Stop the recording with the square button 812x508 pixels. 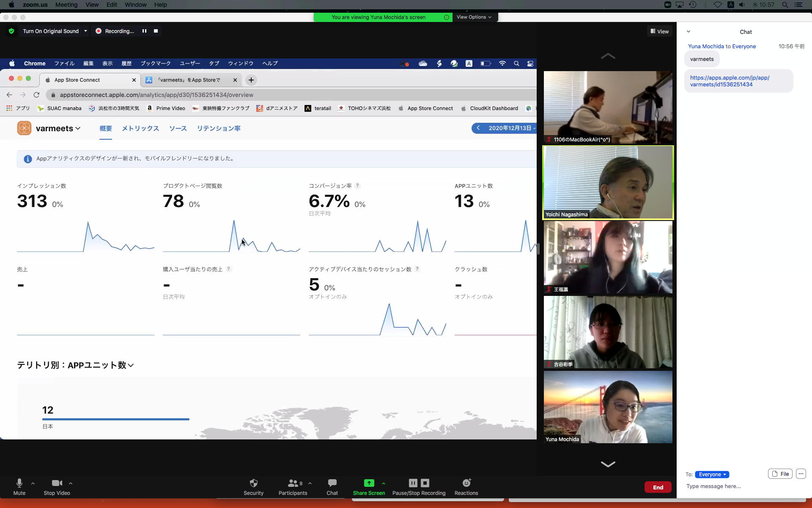pyautogui.click(x=156, y=31)
